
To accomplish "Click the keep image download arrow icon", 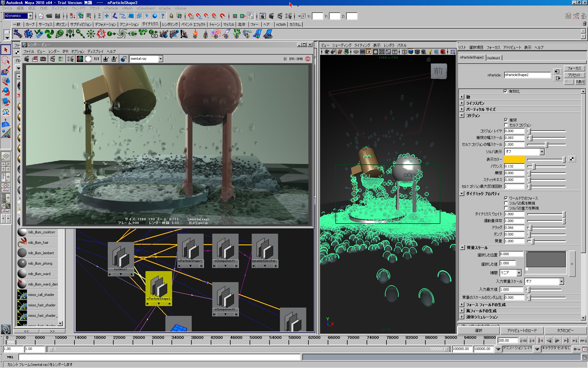I will pyautogui.click(x=106, y=59).
